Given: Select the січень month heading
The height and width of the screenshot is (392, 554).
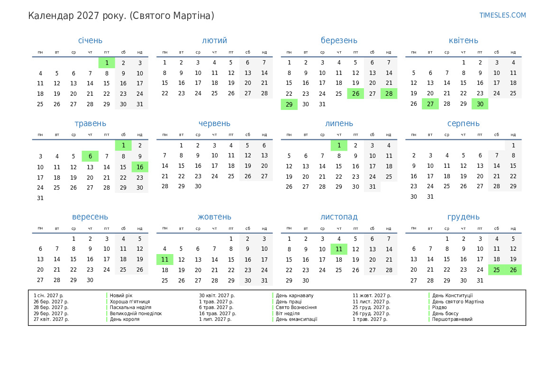Looking at the screenshot, I should tap(90, 41).
